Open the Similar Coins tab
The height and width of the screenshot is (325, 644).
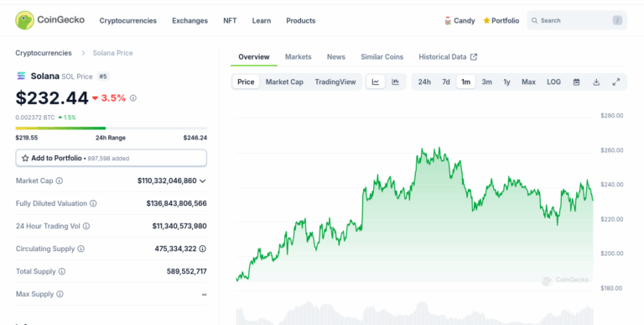382,57
